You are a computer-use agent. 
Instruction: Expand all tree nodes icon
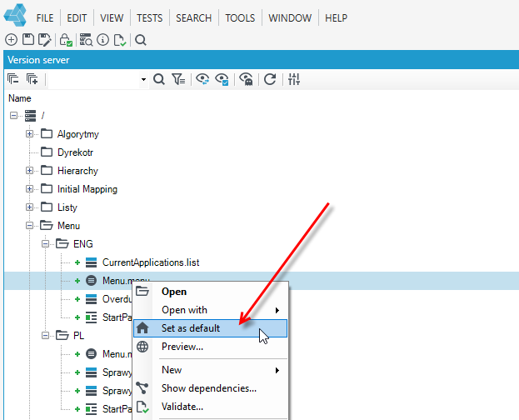32,79
